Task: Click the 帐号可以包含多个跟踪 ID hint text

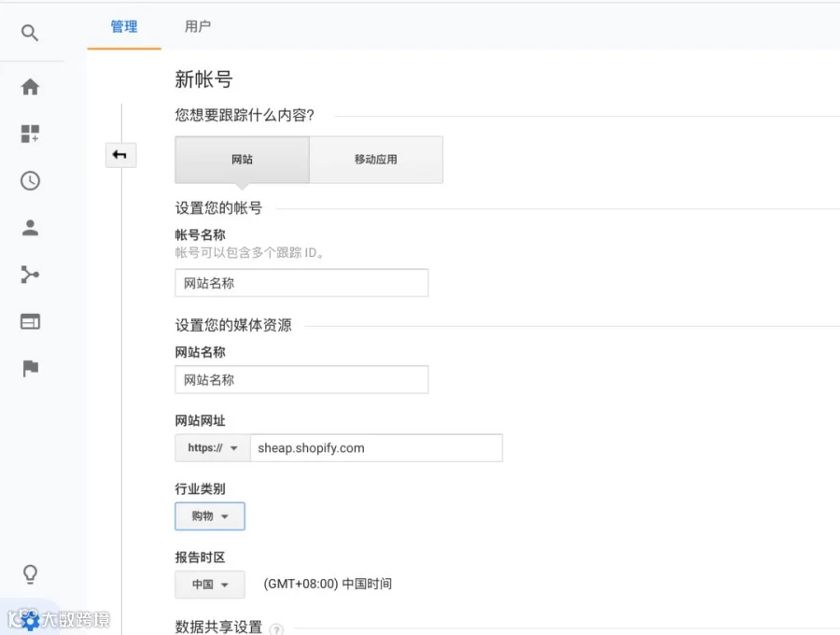Action: (249, 252)
